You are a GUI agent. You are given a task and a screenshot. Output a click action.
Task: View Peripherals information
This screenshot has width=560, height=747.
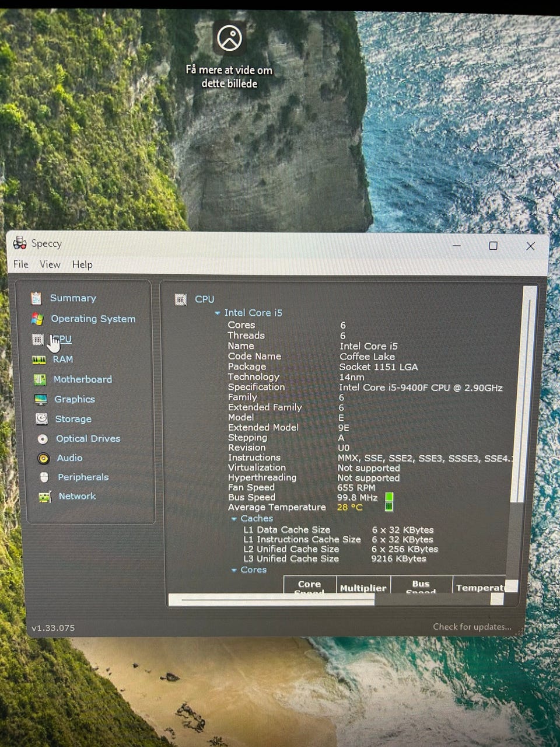[x=83, y=477]
